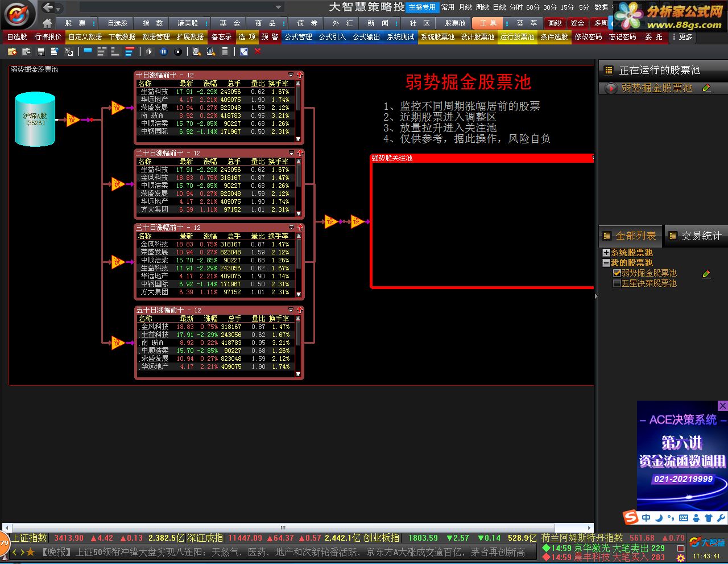Click the back arrow navigation button
Screen dimensions: 728x564
click(48, 7)
